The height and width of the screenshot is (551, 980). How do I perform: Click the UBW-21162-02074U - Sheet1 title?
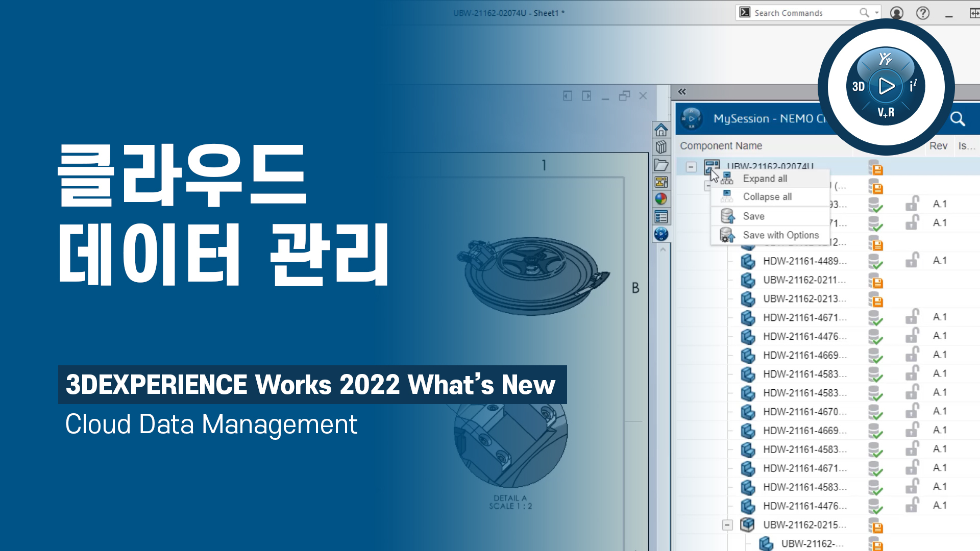[x=509, y=13]
